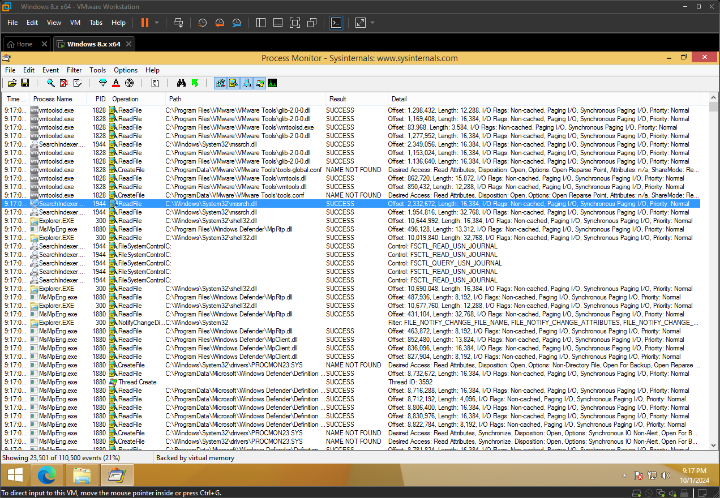Open the VMware File menu
Viewport: 720px width, 498px height.
click(12, 22)
